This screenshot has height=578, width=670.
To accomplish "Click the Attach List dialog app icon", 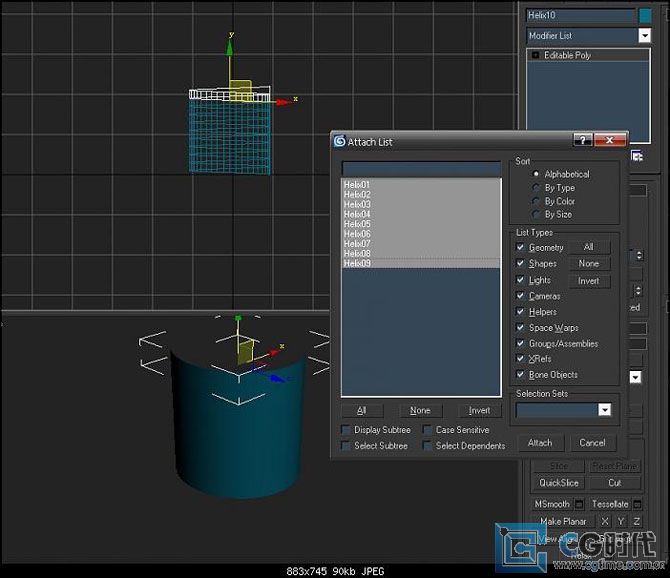I will (339, 141).
